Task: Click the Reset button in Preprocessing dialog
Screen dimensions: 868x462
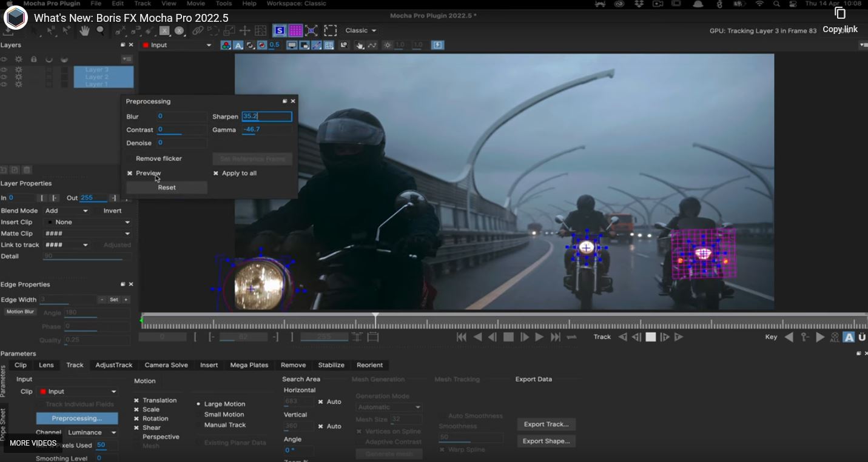Action: (167, 188)
